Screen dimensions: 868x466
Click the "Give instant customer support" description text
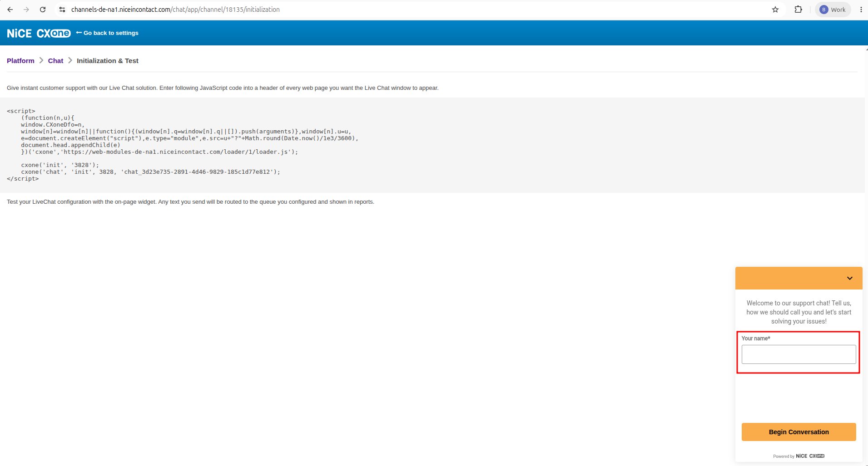(x=223, y=88)
